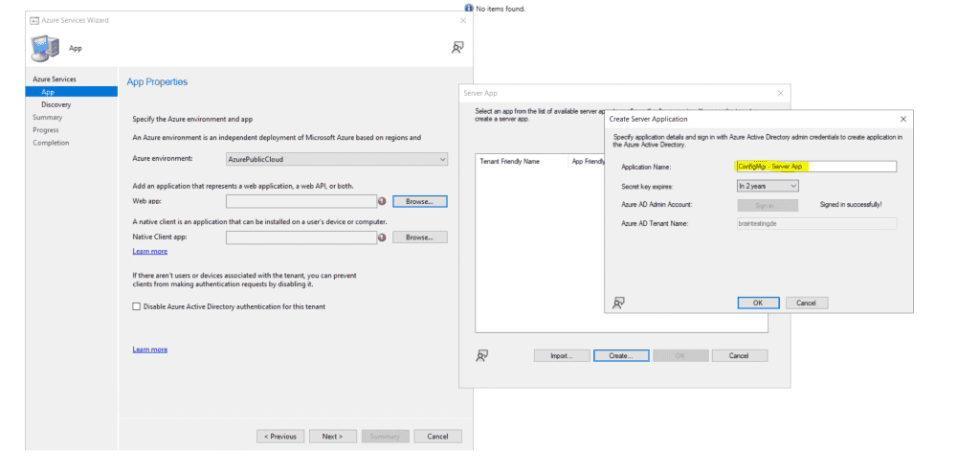Screen dimensions: 980x473
Task: Click the App computer icon in wizard header
Action: [x=45, y=48]
